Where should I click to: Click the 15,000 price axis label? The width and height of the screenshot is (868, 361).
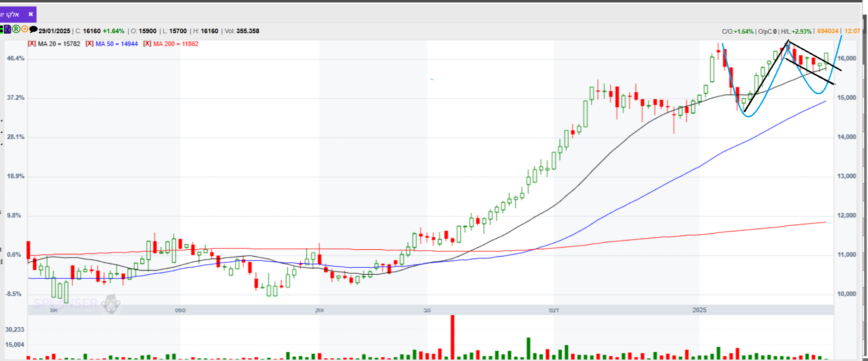[847, 97]
